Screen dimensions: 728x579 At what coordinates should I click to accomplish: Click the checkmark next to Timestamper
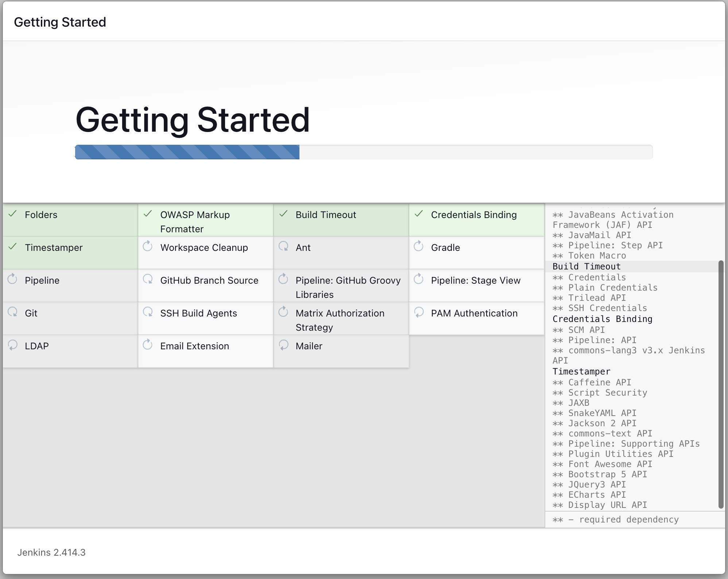13,247
